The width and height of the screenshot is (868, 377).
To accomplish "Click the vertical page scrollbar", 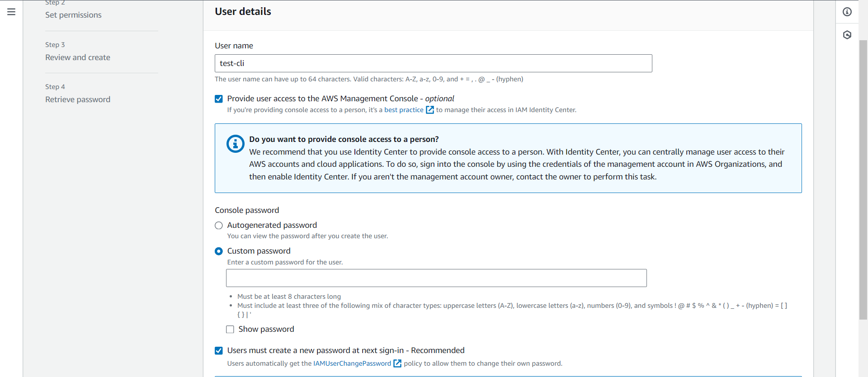I will coord(863,180).
